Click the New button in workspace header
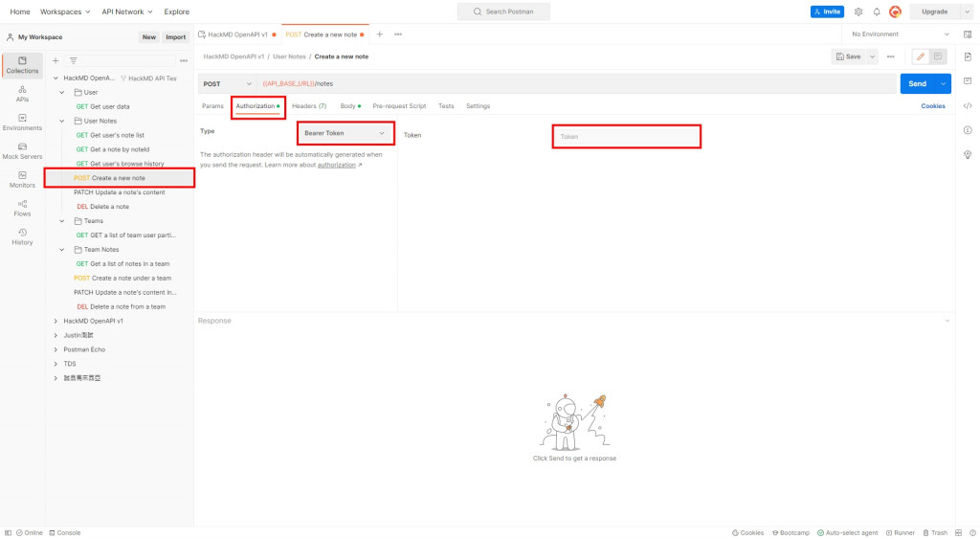 [148, 37]
